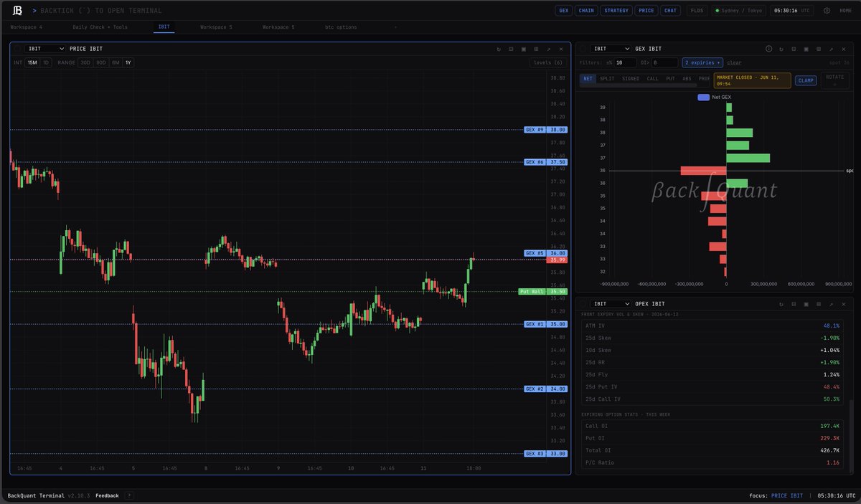Refresh the OPEX IBIT panel
The height and width of the screenshot is (504, 861).
781,304
